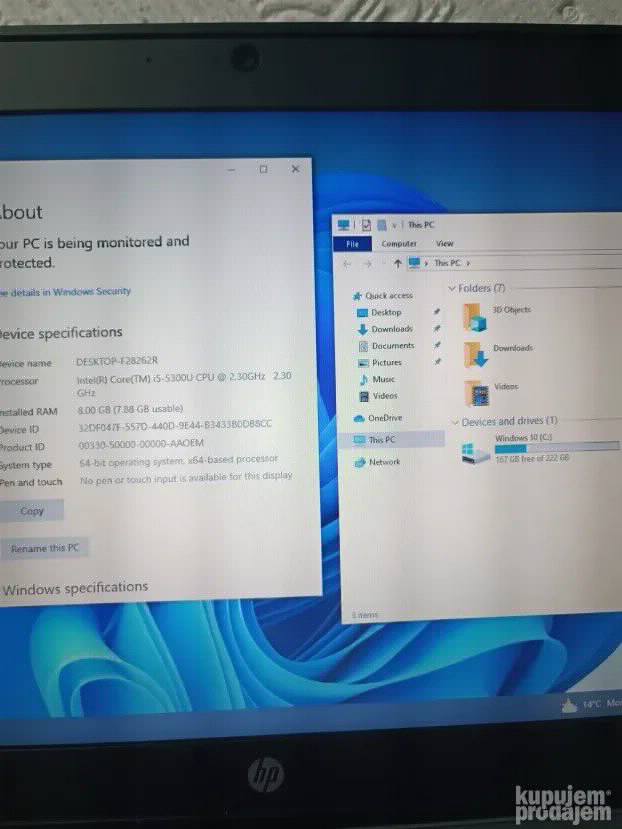Minimize the About settings window

(x=231, y=170)
